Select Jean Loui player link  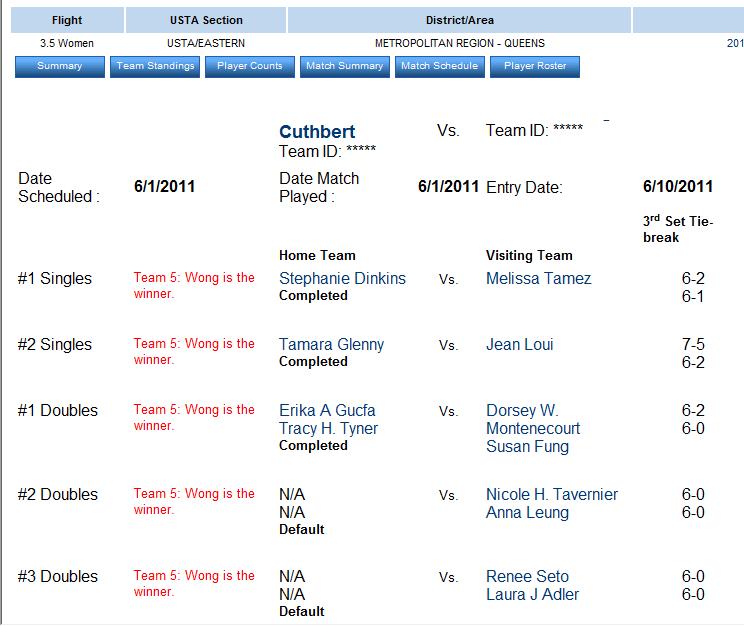tap(519, 345)
